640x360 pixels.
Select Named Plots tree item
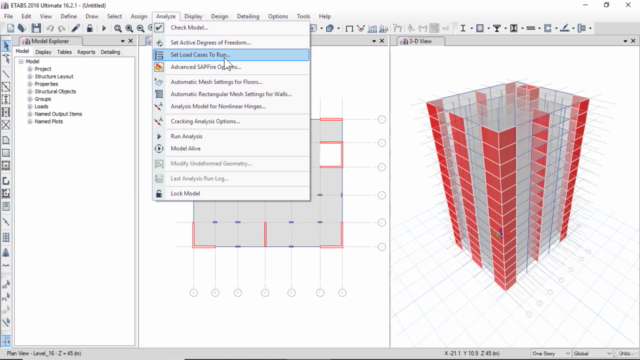[x=49, y=122]
